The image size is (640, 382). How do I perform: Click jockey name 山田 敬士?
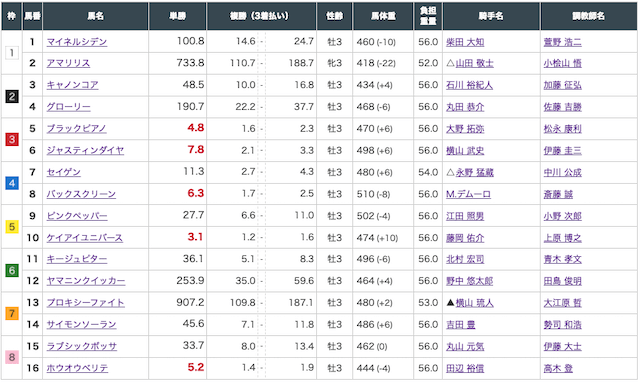pyautogui.click(x=474, y=64)
